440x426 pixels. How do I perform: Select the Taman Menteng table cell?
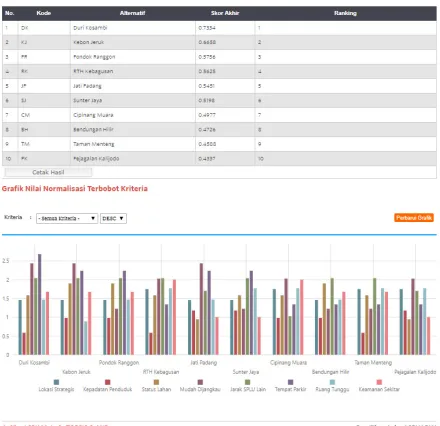133,144
